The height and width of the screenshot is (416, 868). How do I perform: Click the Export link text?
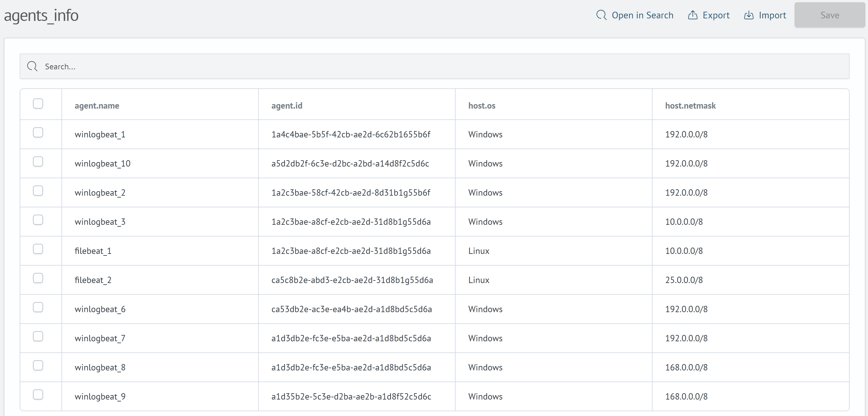pyautogui.click(x=716, y=15)
